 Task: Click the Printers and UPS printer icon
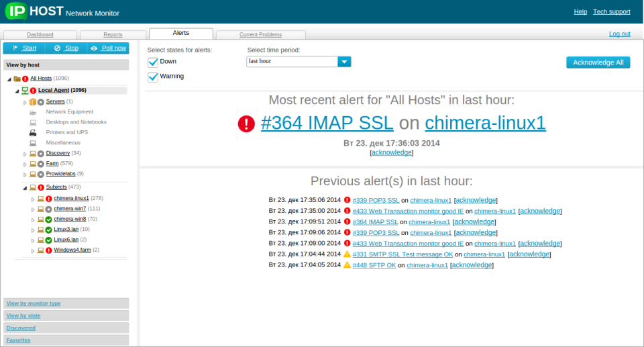(x=33, y=132)
